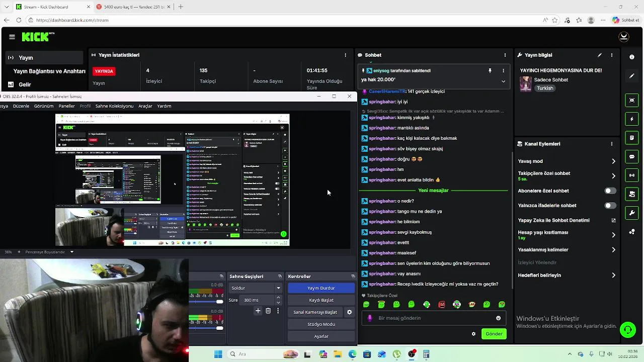Open OBS Studio taskbar icon
This screenshot has height=362, width=644.
coord(412,354)
